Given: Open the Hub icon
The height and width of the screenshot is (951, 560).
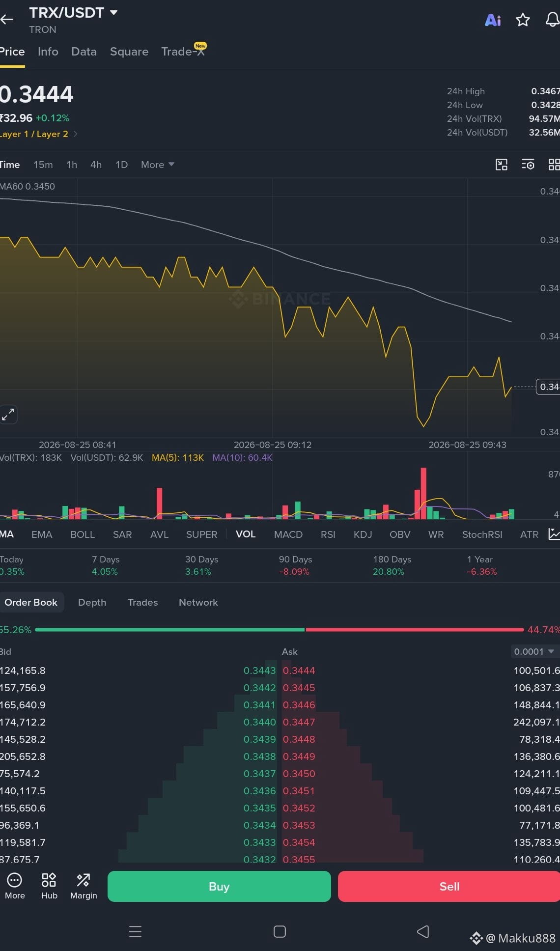Looking at the screenshot, I should (x=49, y=887).
